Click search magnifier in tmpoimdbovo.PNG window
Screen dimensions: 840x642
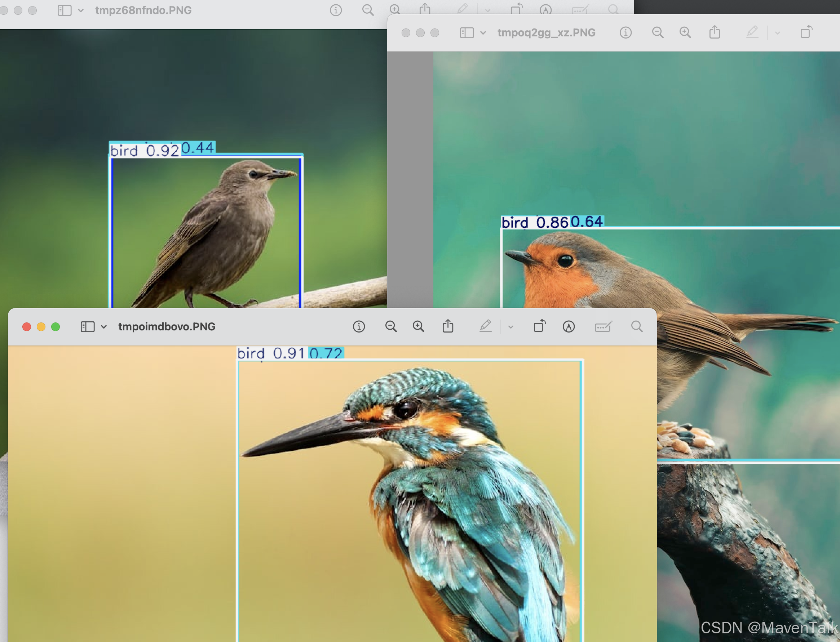pyautogui.click(x=637, y=327)
